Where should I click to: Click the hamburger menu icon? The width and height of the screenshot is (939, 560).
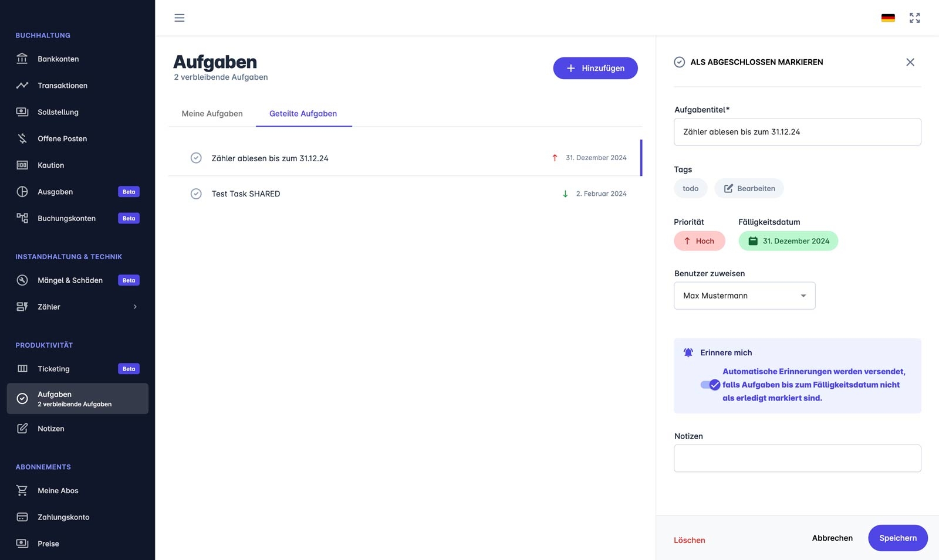(180, 18)
